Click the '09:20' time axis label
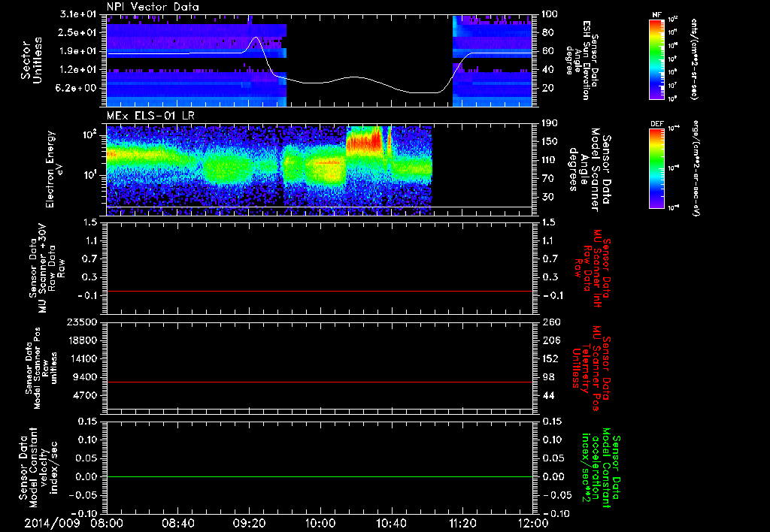Image resolution: width=770 pixels, height=532 pixels. (249, 523)
